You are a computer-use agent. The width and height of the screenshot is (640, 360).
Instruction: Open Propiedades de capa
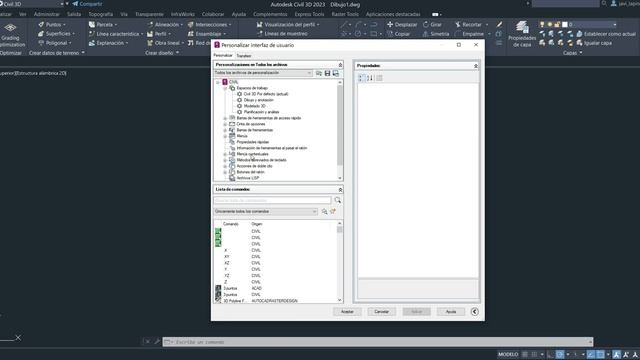tap(522, 34)
